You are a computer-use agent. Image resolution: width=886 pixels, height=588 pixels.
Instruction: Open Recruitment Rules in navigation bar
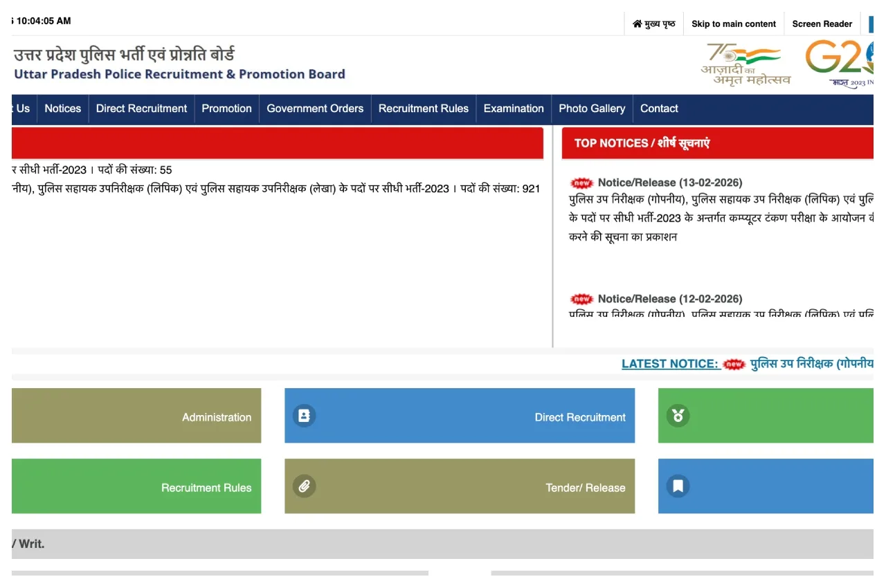click(423, 109)
